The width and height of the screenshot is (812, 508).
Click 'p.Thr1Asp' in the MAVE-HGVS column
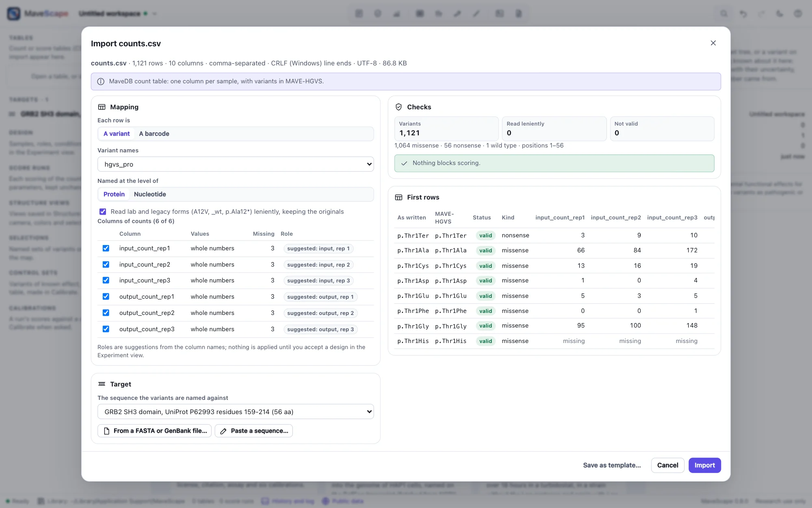pyautogui.click(x=451, y=280)
